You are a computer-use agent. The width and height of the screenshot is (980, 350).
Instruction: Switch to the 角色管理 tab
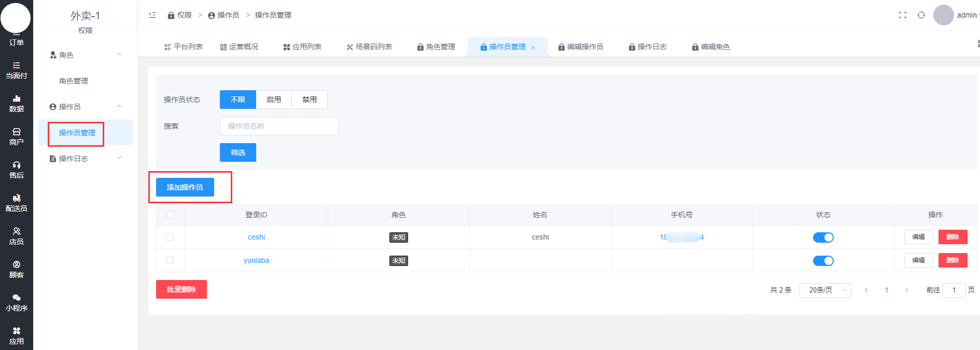pos(436,47)
